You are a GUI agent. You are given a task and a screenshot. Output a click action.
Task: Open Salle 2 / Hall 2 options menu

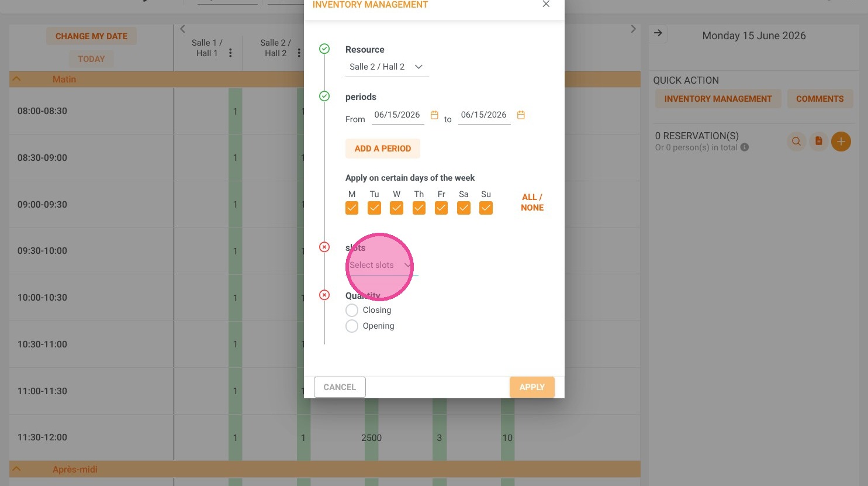pyautogui.click(x=299, y=53)
